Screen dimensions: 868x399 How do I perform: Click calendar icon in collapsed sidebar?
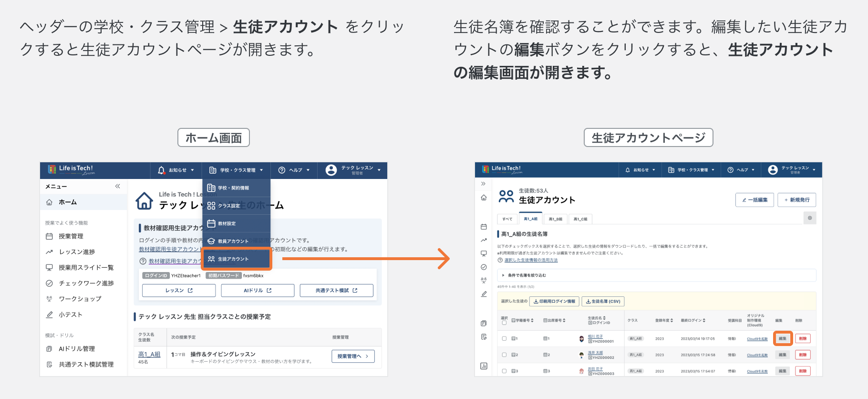coord(484,227)
